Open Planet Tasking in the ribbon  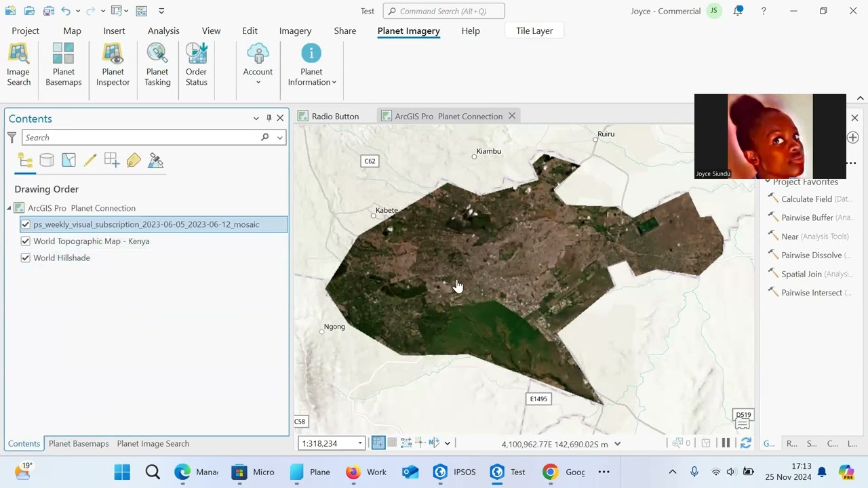coord(157,65)
